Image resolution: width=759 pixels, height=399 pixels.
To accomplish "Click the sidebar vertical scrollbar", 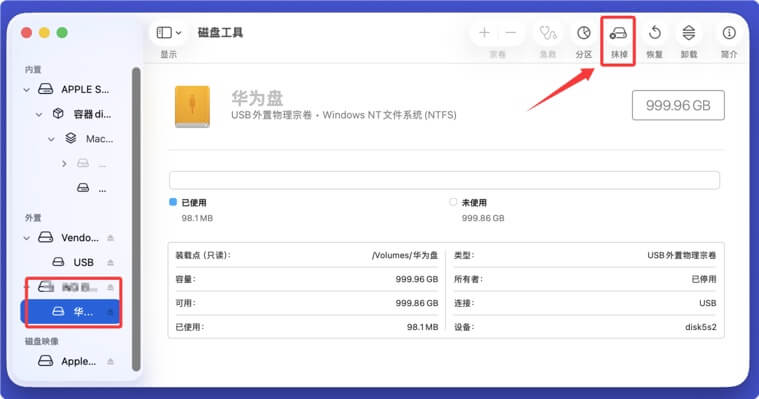I will (x=136, y=219).
